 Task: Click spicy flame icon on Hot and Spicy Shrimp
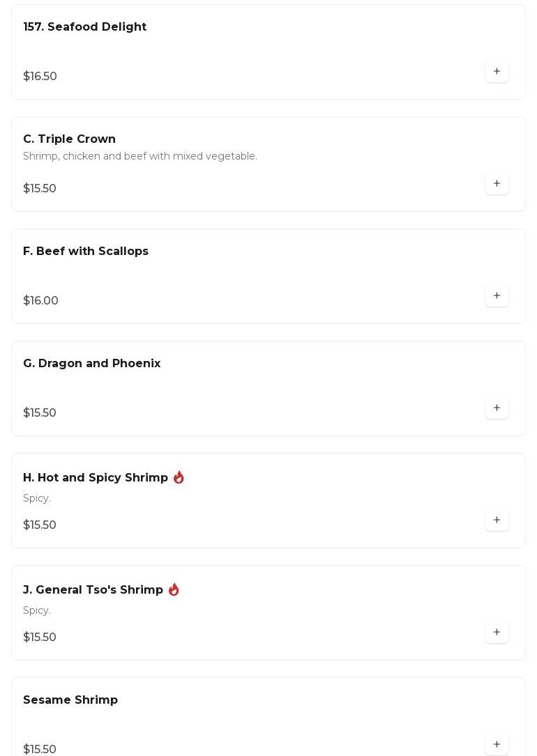tap(179, 477)
